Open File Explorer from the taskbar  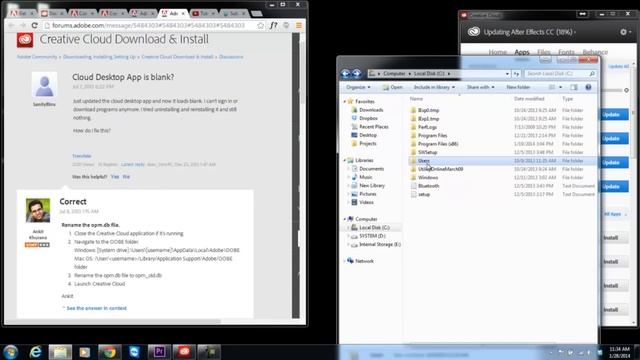(x=60, y=352)
